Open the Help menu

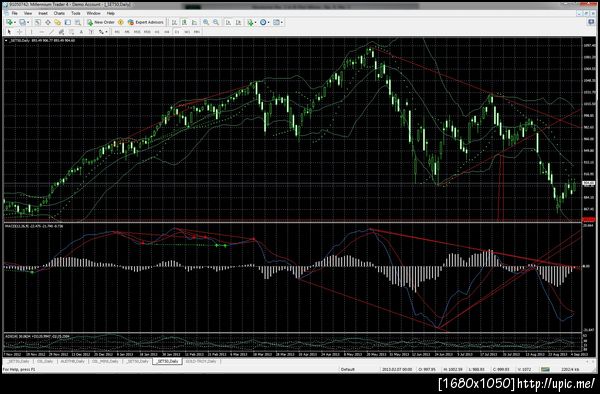click(x=111, y=13)
